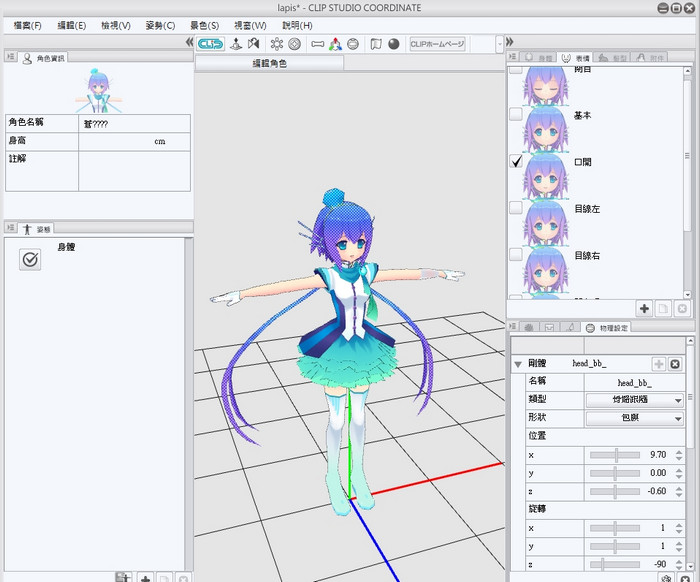Increment the rotation x stepper value 1
This screenshot has width=700, height=582.
tap(679, 525)
